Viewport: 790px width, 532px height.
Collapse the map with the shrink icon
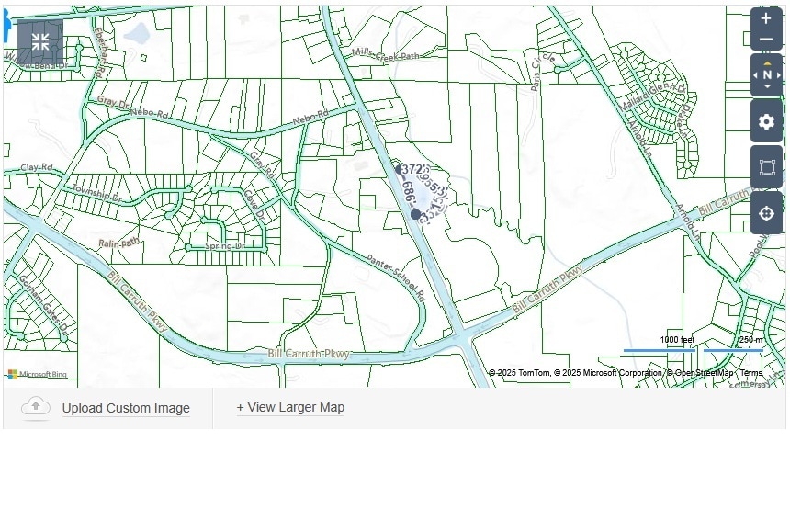40,41
